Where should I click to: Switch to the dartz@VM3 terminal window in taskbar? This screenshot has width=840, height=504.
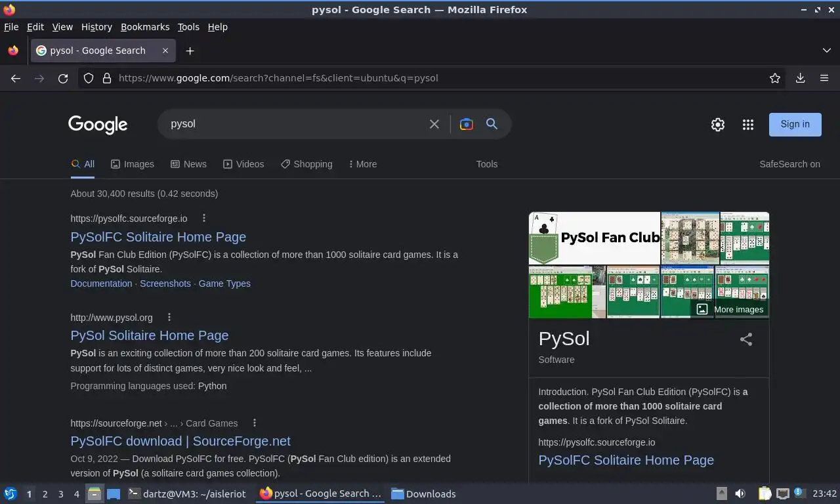coord(187,494)
